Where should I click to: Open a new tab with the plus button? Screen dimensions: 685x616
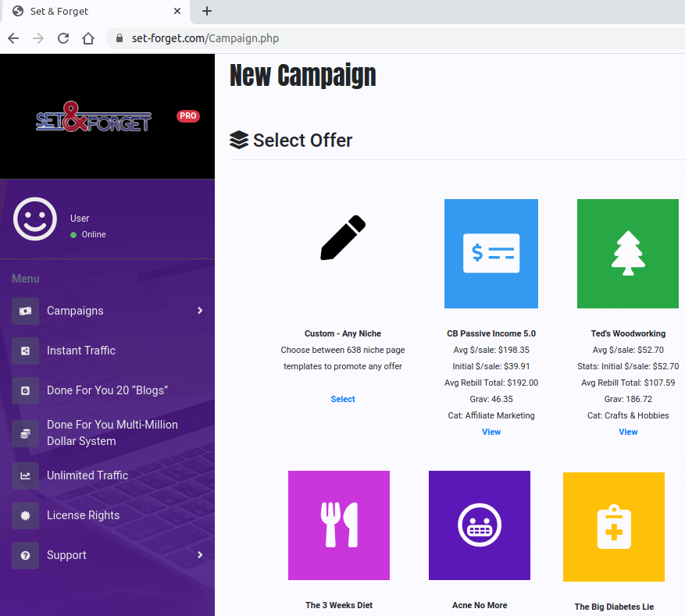click(x=207, y=12)
